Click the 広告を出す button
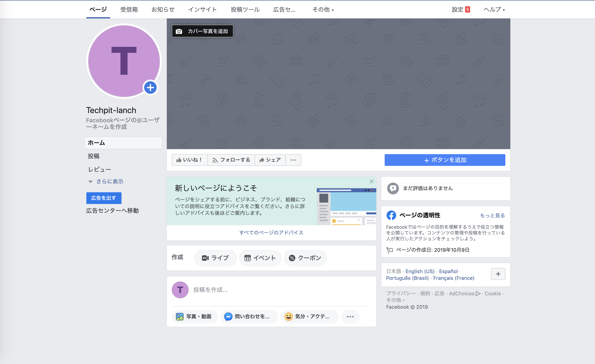The height and width of the screenshot is (364, 595). (103, 198)
